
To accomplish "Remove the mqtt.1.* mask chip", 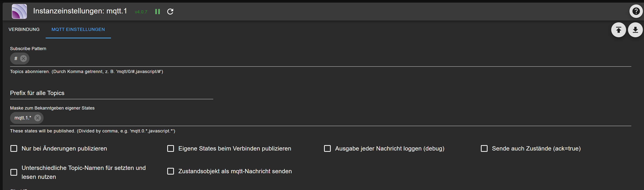I will pyautogui.click(x=37, y=118).
